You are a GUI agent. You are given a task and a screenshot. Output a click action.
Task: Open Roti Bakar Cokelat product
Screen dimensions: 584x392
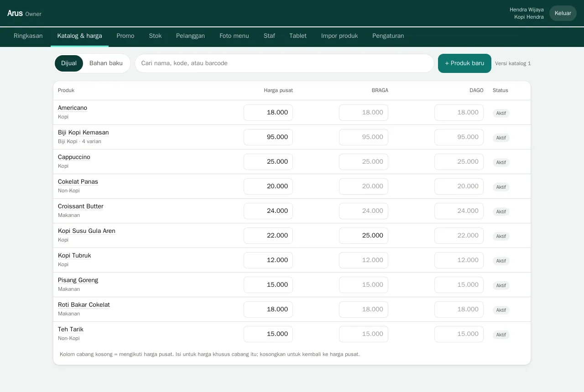click(84, 305)
